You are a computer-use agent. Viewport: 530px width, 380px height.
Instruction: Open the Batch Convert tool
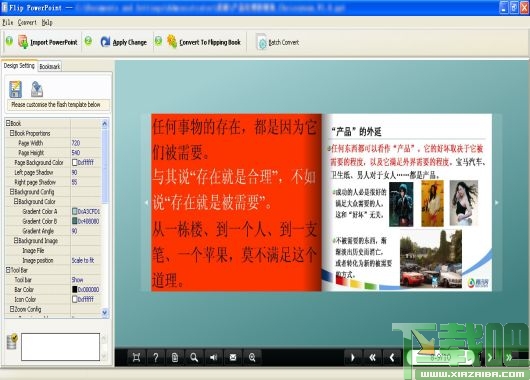tap(278, 43)
